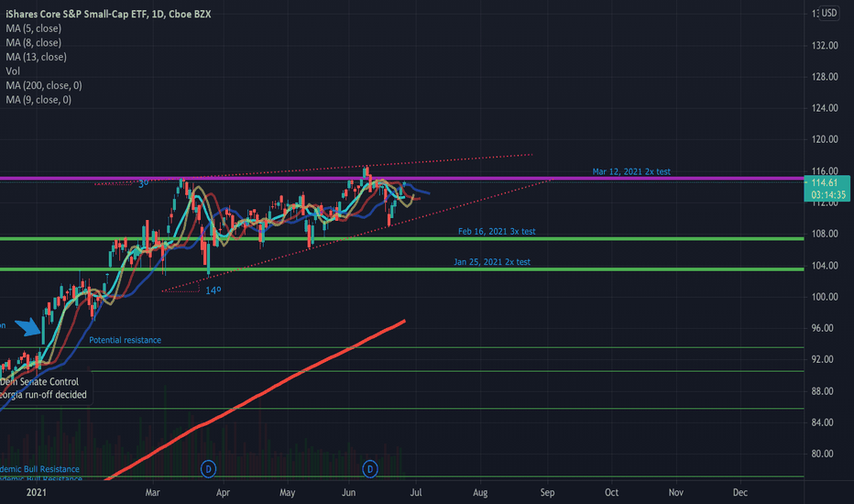
Task: Click the Dec label on time axis
Action: pyautogui.click(x=739, y=493)
